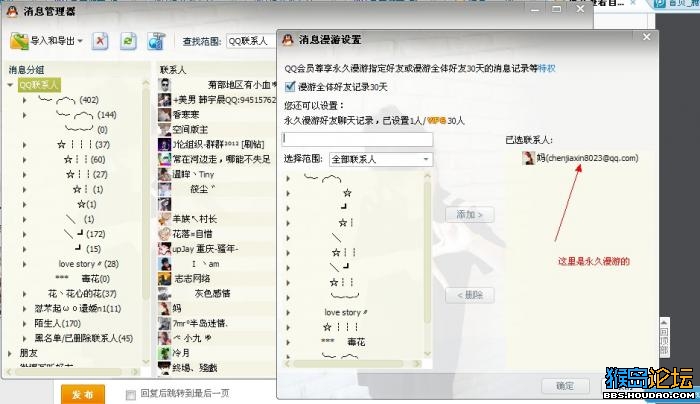This screenshot has width=700, height=404.
Task: Click avatar next to 美男 韩宇晨
Action: pyautogui.click(x=164, y=100)
